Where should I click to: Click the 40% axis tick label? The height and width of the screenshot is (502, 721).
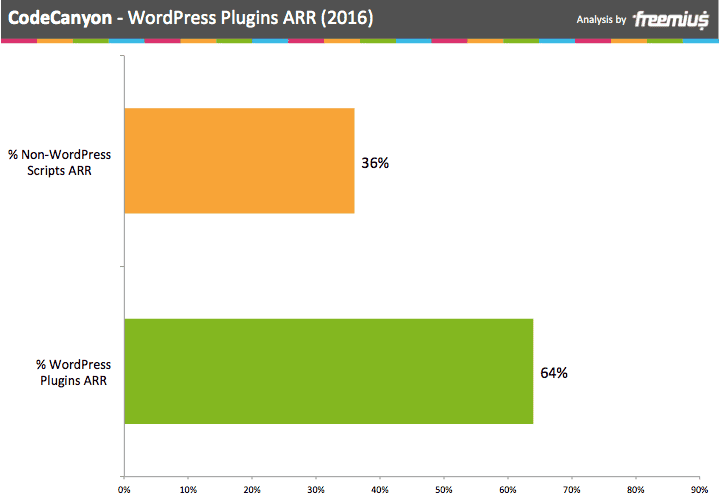click(x=380, y=490)
